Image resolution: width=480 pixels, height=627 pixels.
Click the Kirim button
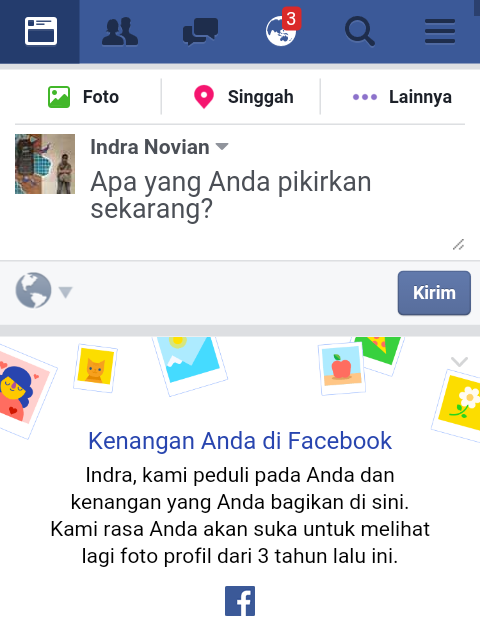[434, 293]
